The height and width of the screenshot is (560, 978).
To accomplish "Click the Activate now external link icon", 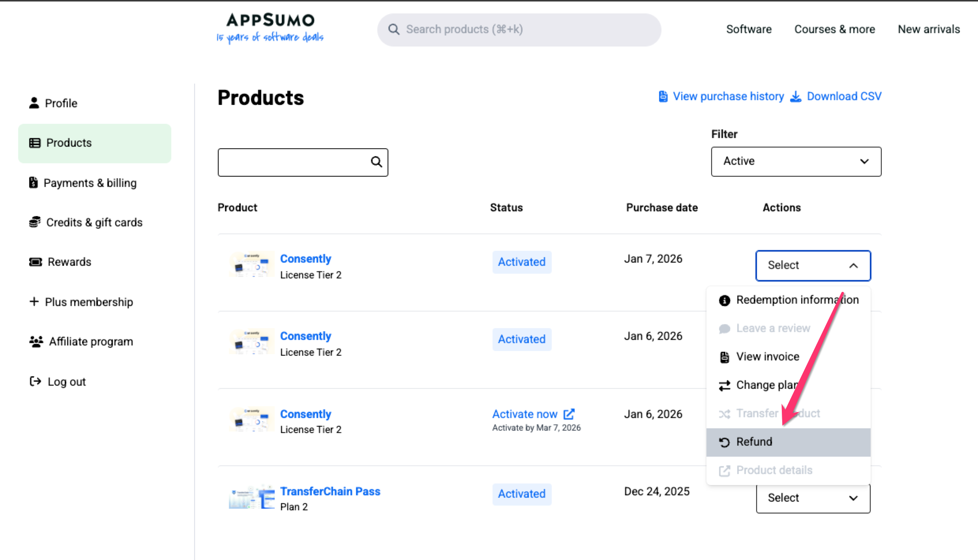I will coord(569,414).
